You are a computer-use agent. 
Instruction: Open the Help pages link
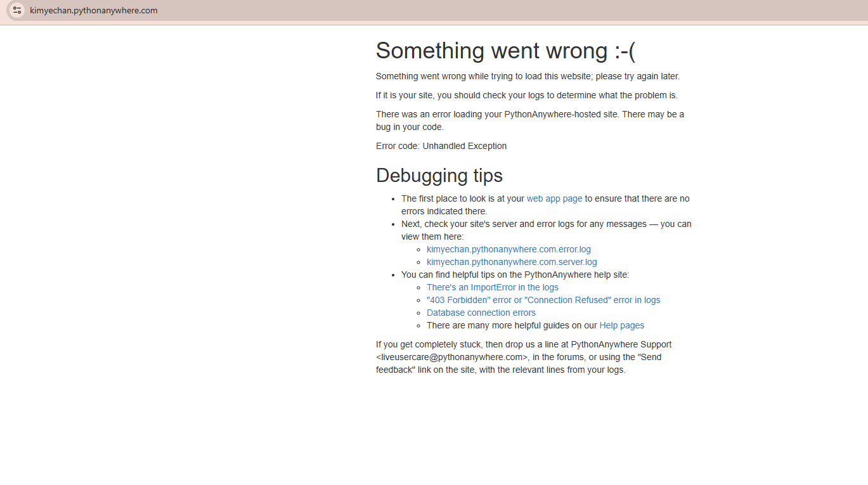click(622, 325)
